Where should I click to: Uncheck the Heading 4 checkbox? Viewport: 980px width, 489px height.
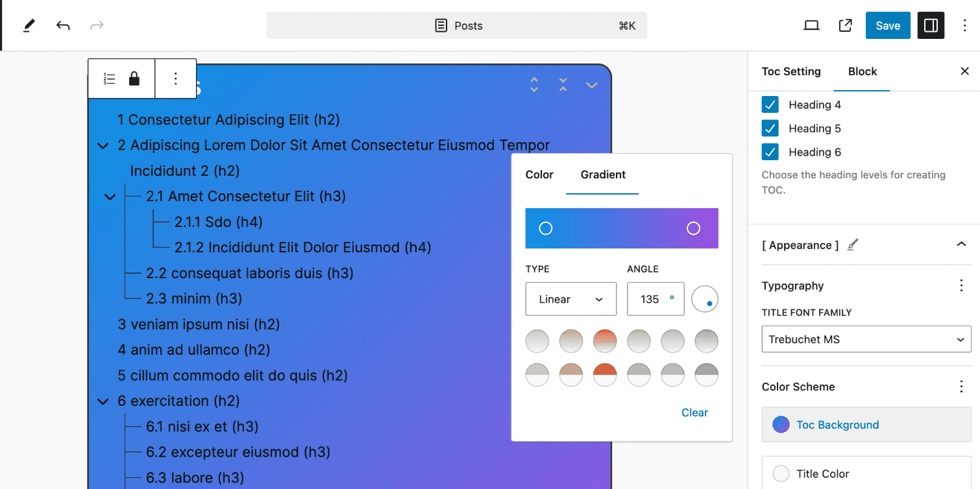[770, 105]
